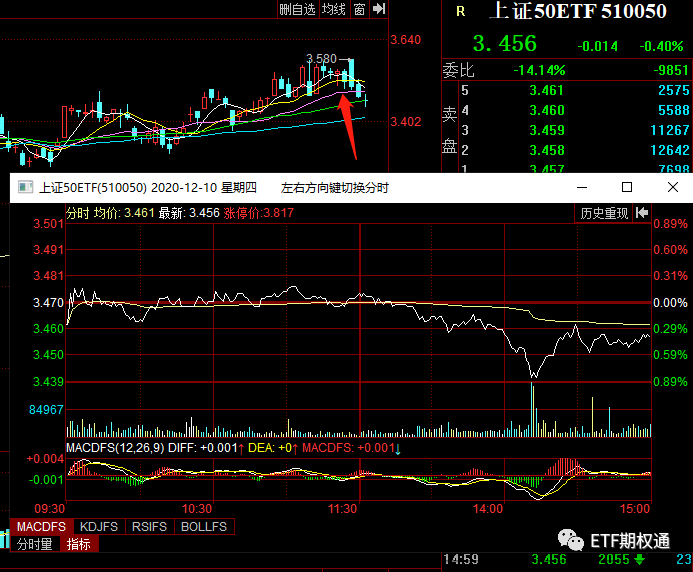Viewport: 693px width, 572px height.
Task: Click the current price 3.456 in quote panel
Action: pyautogui.click(x=505, y=44)
